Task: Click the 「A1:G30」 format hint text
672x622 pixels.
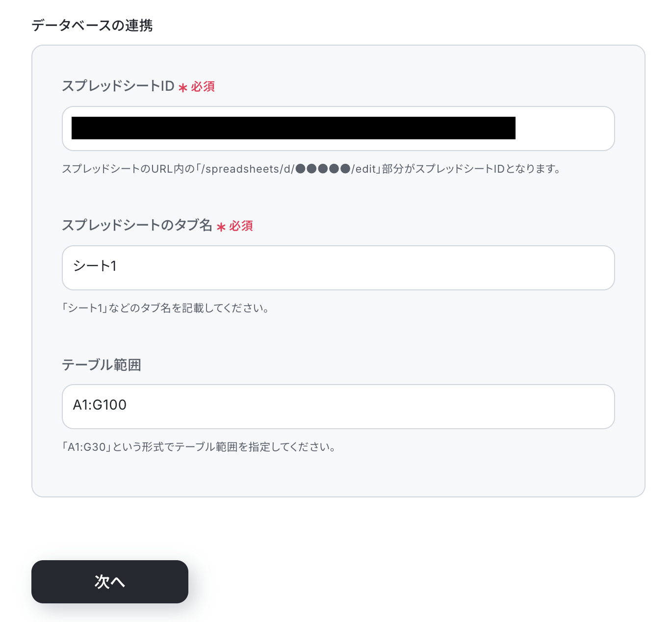Action: (199, 447)
